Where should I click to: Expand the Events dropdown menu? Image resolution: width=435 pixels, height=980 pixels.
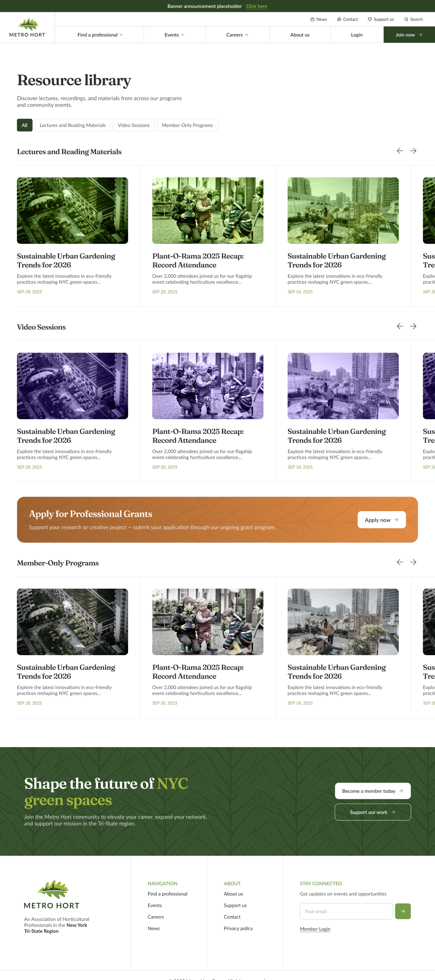click(174, 35)
